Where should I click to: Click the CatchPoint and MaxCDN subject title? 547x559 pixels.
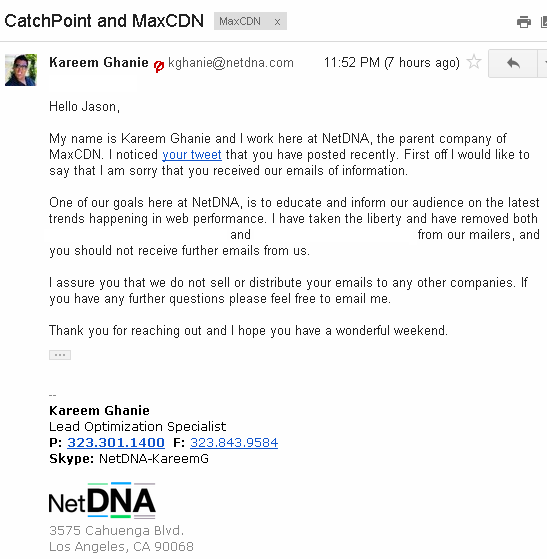[104, 21]
